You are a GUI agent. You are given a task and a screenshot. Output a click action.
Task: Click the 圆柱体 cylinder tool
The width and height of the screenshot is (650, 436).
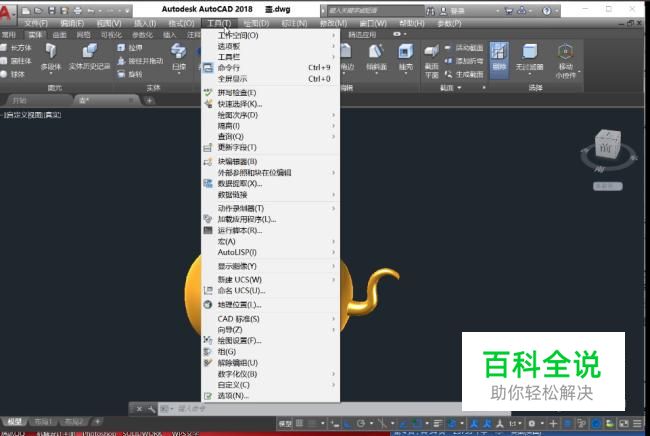pyautogui.click(x=16, y=61)
